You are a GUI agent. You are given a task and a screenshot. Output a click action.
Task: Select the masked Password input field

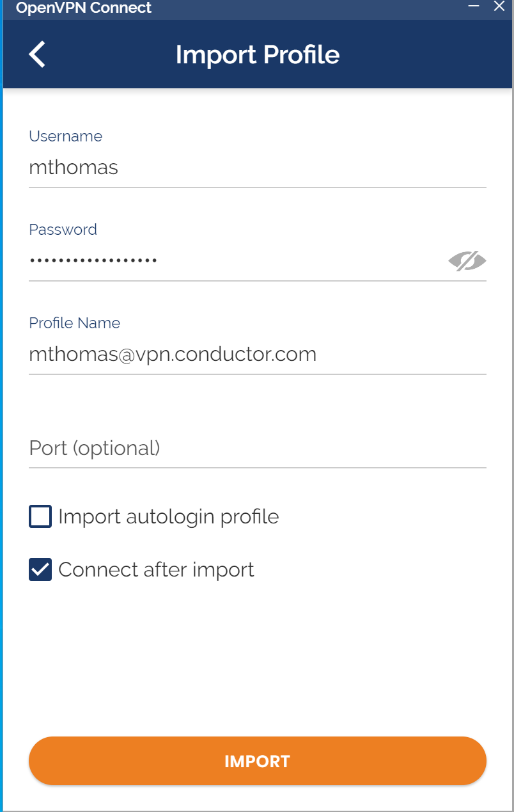[x=237, y=261]
